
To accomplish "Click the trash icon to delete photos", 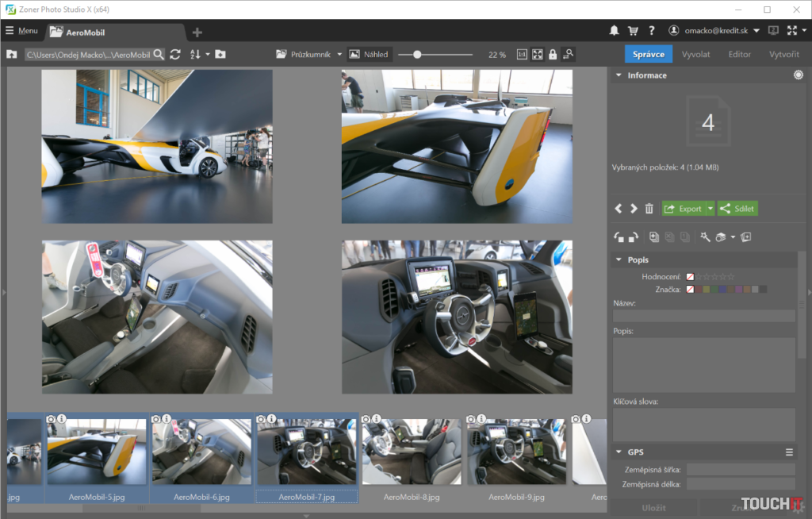I will coord(649,209).
